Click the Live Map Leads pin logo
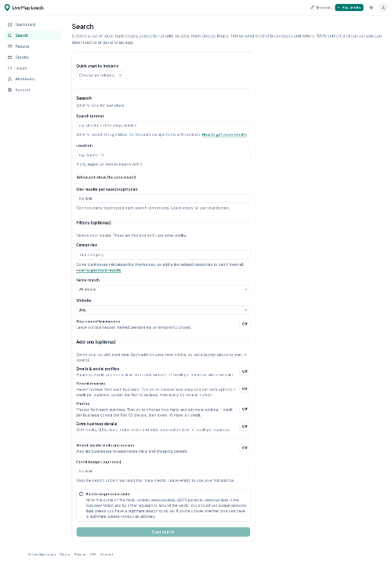This screenshot has height=561, width=392. [x=7, y=8]
